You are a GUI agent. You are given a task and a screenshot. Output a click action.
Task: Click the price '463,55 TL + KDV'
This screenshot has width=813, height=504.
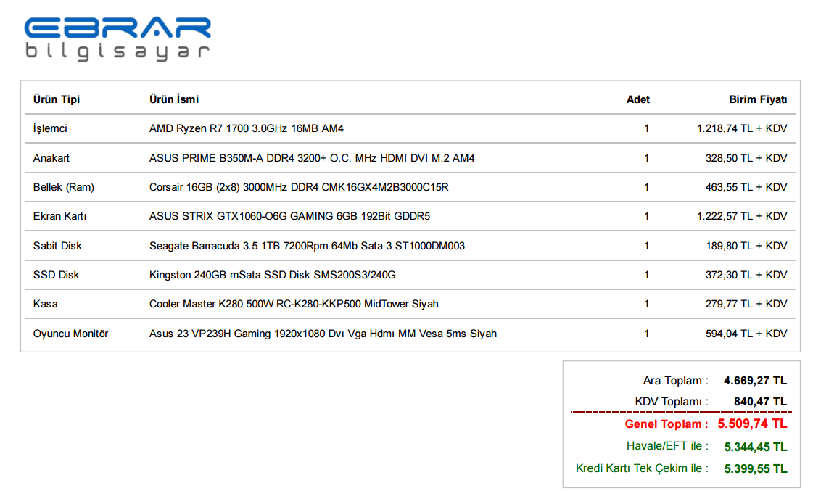tap(746, 187)
